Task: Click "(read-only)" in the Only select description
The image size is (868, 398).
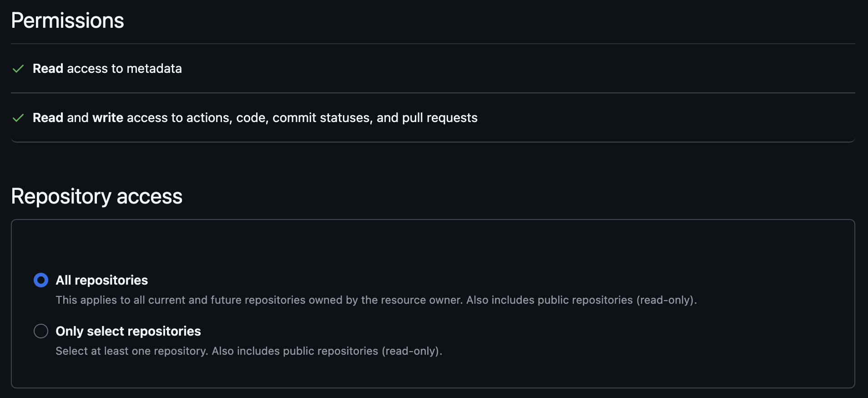Action: (x=411, y=351)
